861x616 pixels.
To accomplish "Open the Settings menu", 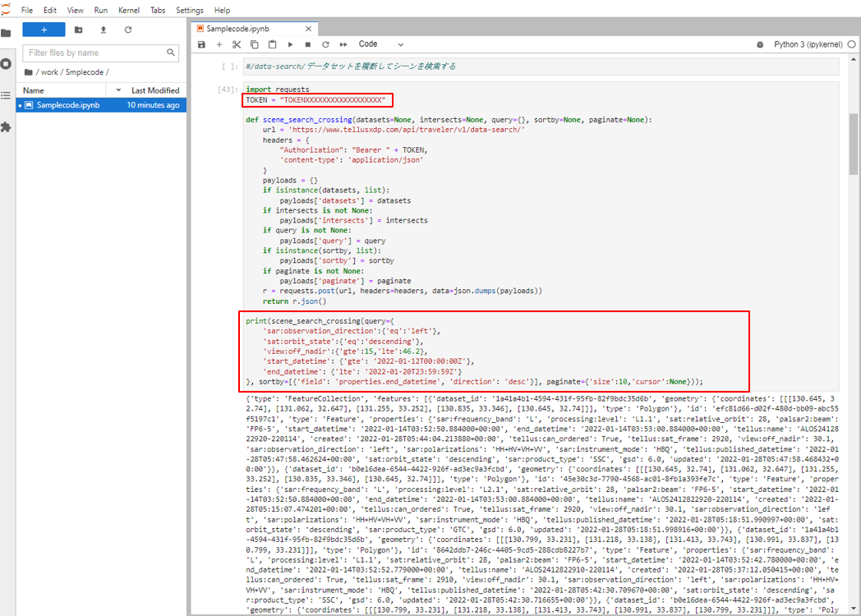I will click(190, 10).
